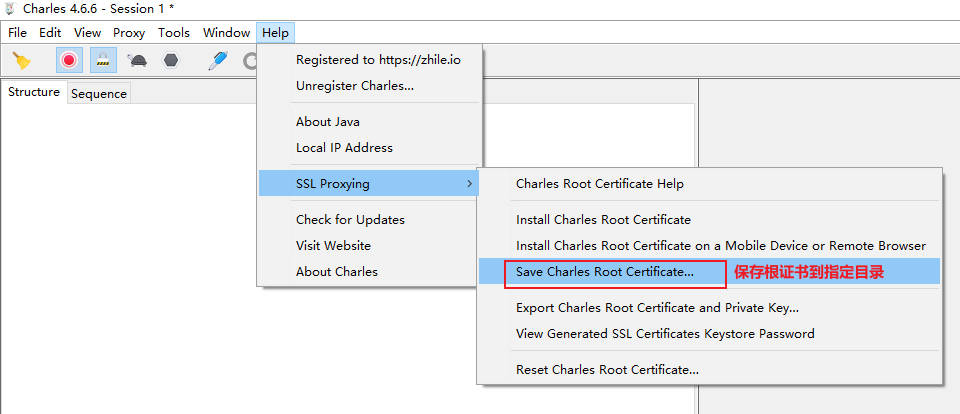Install root certificate on Mobile Device or Remote Browser
The width and height of the screenshot is (960, 414).
click(x=709, y=246)
